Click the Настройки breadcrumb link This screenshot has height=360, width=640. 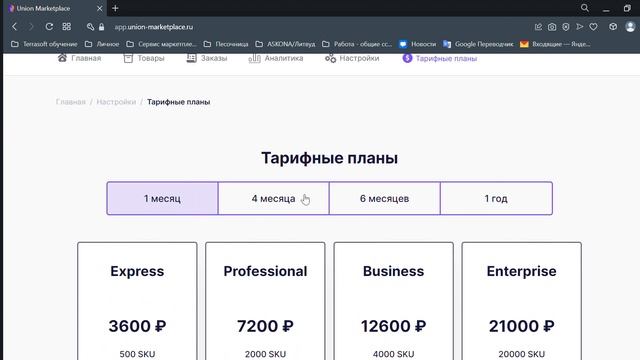(116, 102)
